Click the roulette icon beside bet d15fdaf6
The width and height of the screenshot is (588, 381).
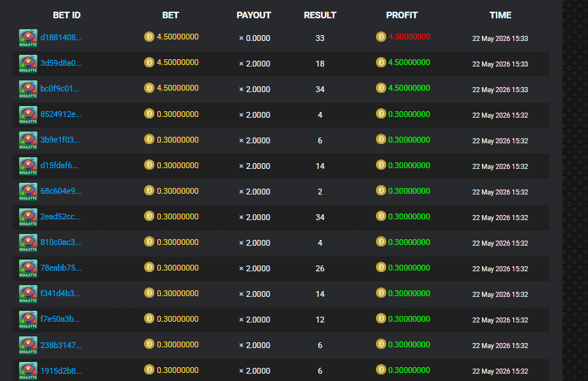28,166
